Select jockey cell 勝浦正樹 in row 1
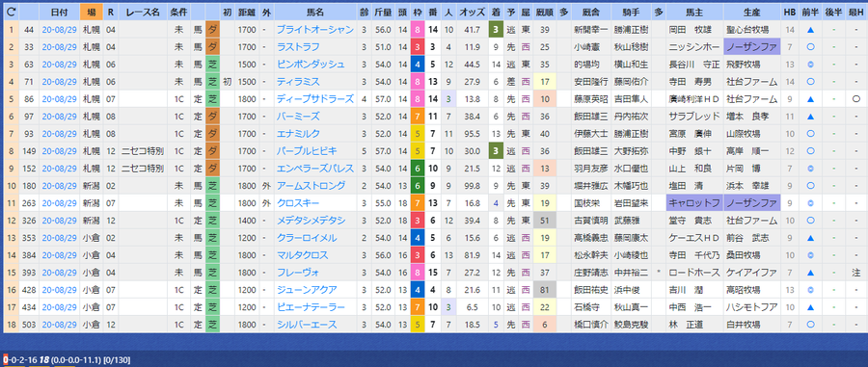 click(x=631, y=29)
